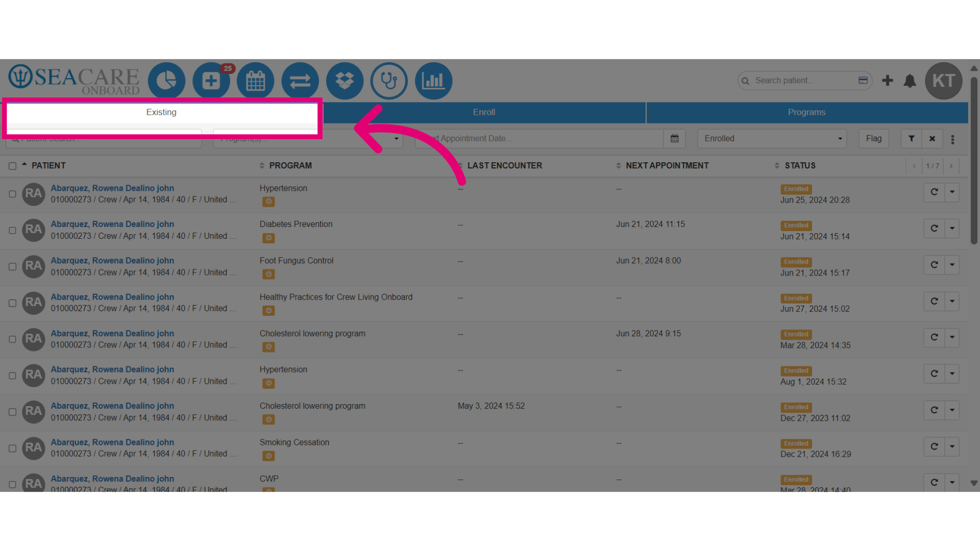
Task: Check the Cholesterol May 3 encounter row checkbox
Action: coord(12,412)
